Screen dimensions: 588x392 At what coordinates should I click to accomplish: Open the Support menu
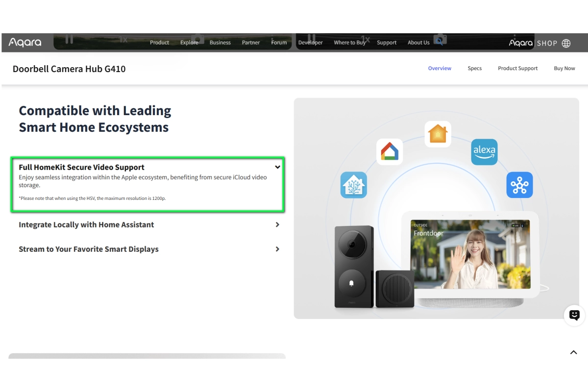click(x=387, y=43)
